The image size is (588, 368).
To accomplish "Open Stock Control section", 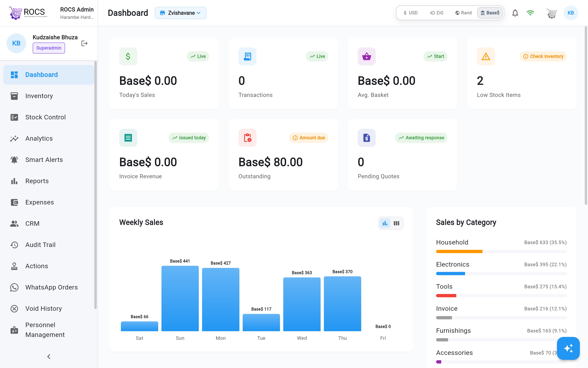I will click(x=49, y=117).
